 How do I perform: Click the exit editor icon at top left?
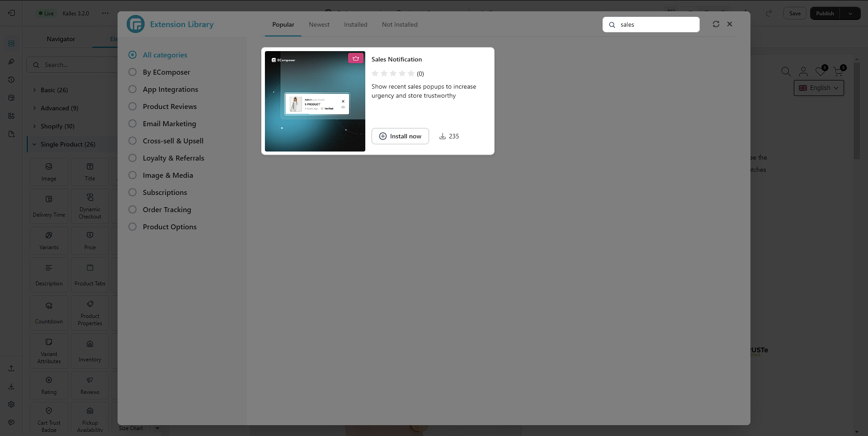11,13
